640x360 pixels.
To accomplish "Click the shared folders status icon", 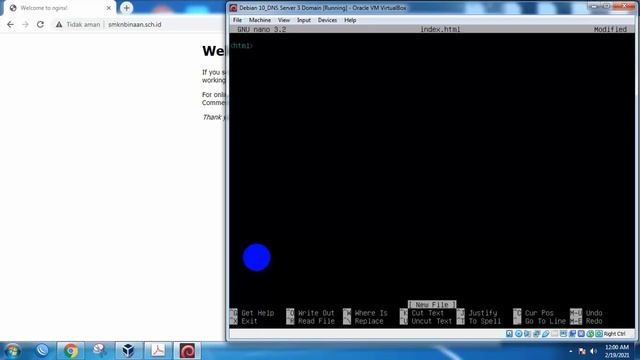I will click(554, 333).
